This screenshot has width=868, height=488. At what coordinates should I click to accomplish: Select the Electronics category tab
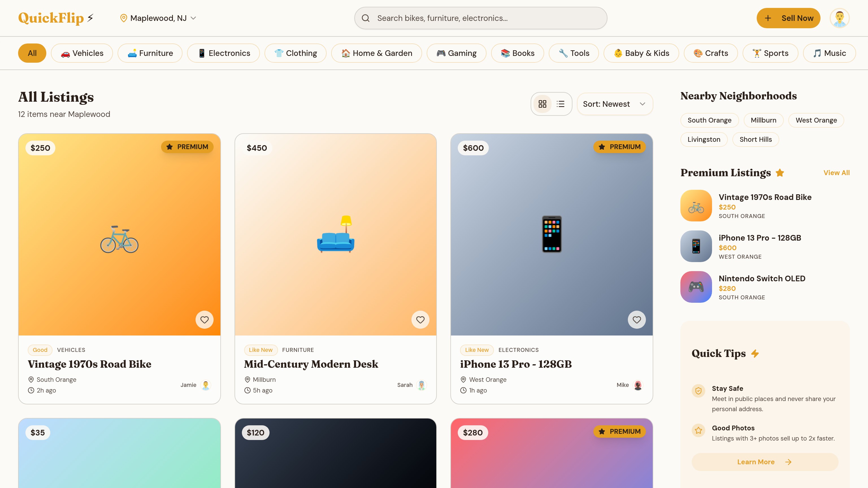click(223, 53)
